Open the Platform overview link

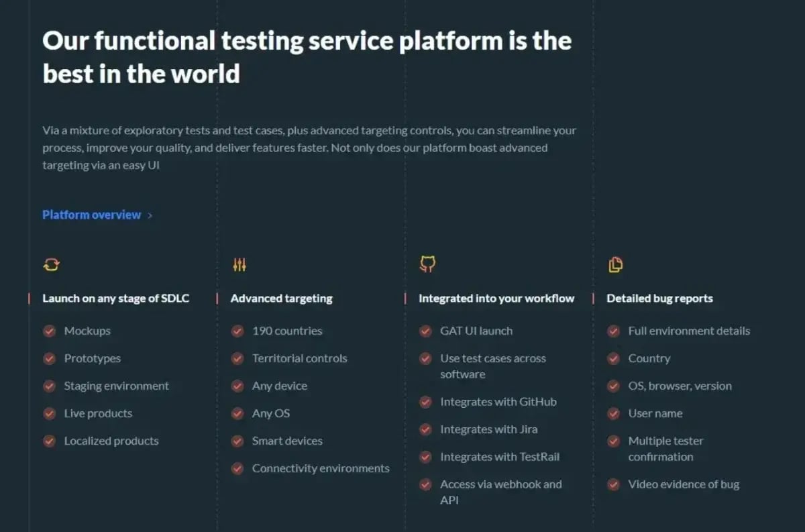(x=91, y=215)
